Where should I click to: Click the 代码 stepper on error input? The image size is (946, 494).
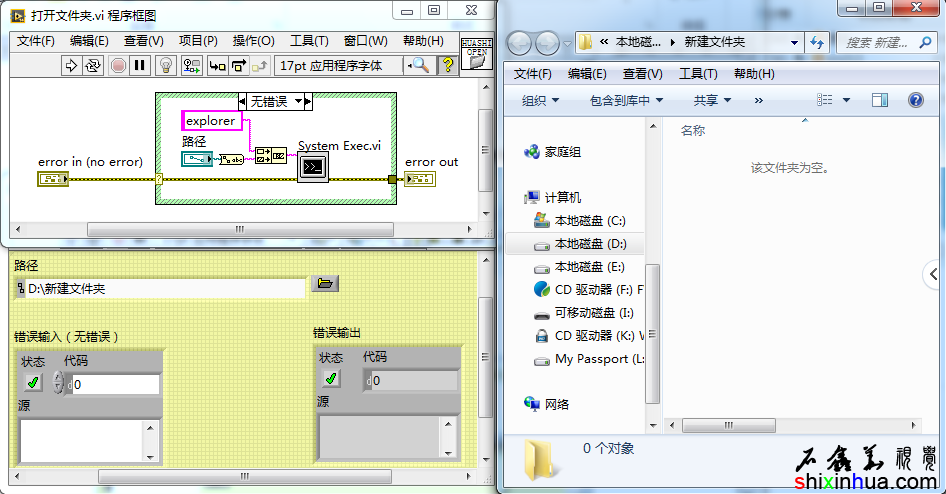[58, 383]
